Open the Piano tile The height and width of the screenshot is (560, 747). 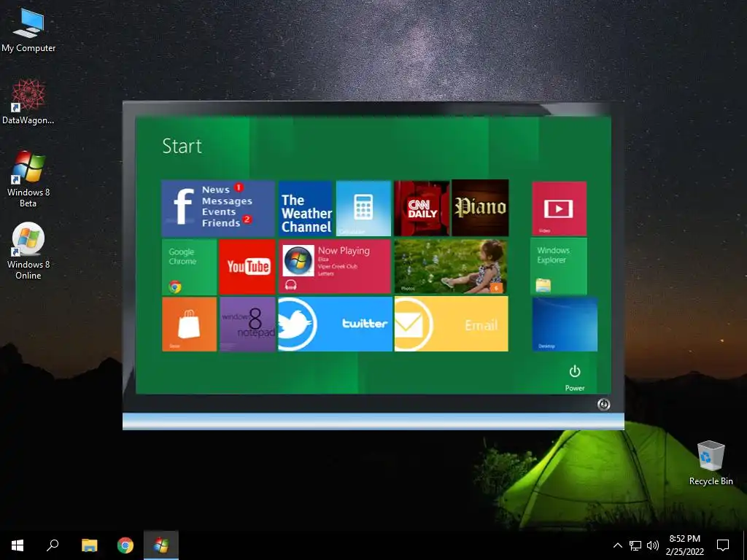tap(480, 208)
